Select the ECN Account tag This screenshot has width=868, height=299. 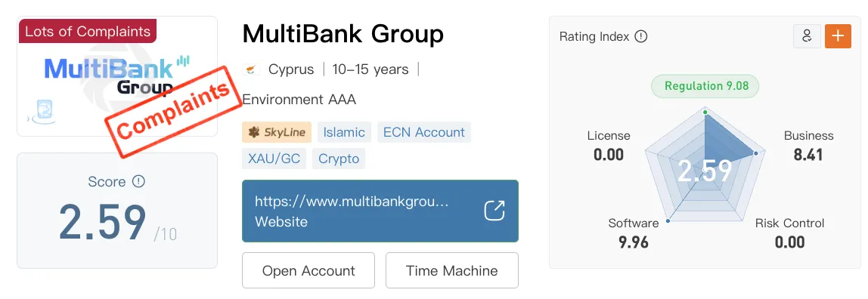tap(424, 133)
